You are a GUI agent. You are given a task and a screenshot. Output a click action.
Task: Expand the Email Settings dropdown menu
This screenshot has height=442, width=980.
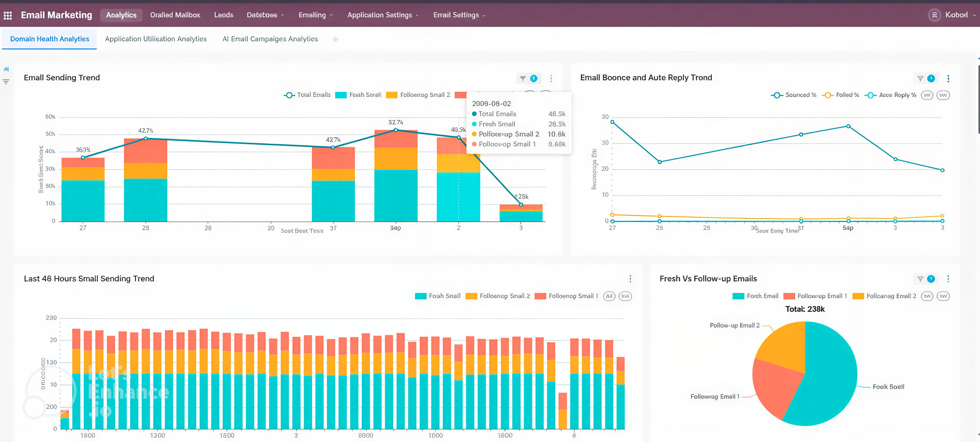coord(459,15)
